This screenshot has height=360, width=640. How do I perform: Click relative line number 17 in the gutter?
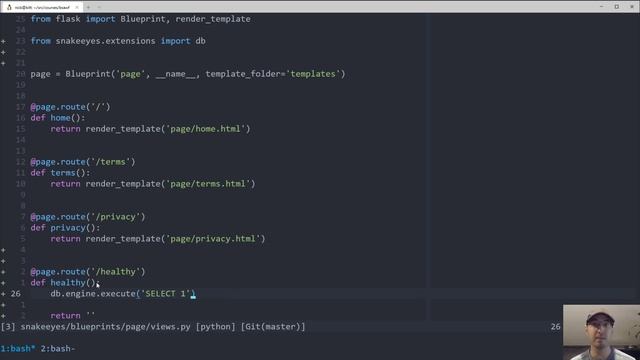click(x=20, y=107)
